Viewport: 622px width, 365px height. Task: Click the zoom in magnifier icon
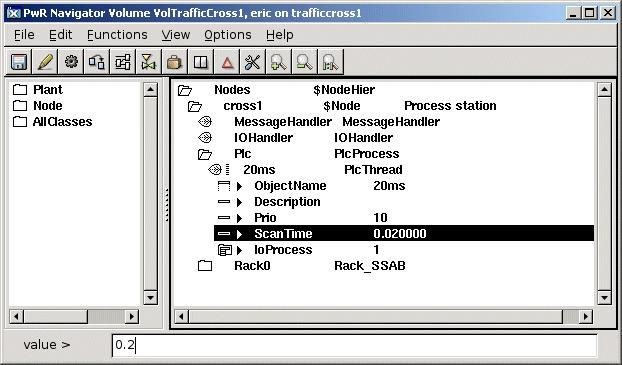278,62
